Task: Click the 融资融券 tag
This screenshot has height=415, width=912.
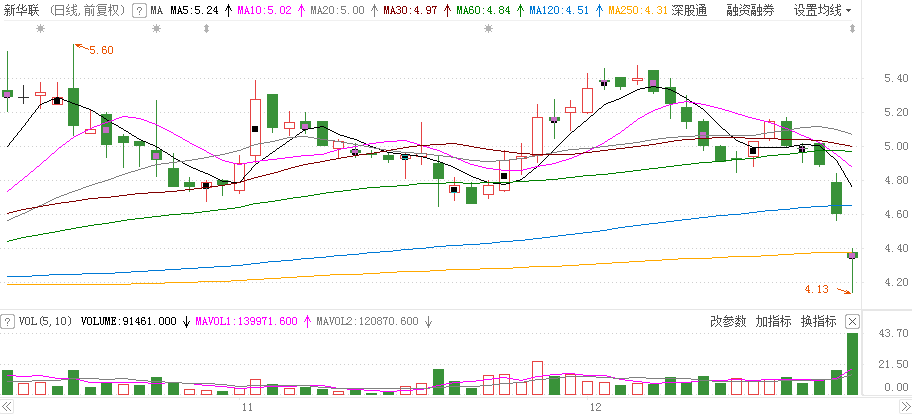Action: click(x=750, y=10)
